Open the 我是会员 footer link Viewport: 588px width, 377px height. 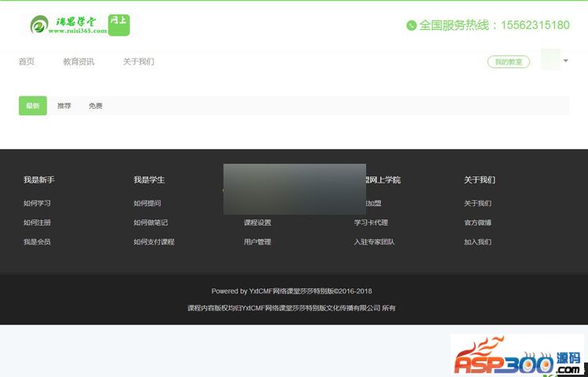[37, 242]
